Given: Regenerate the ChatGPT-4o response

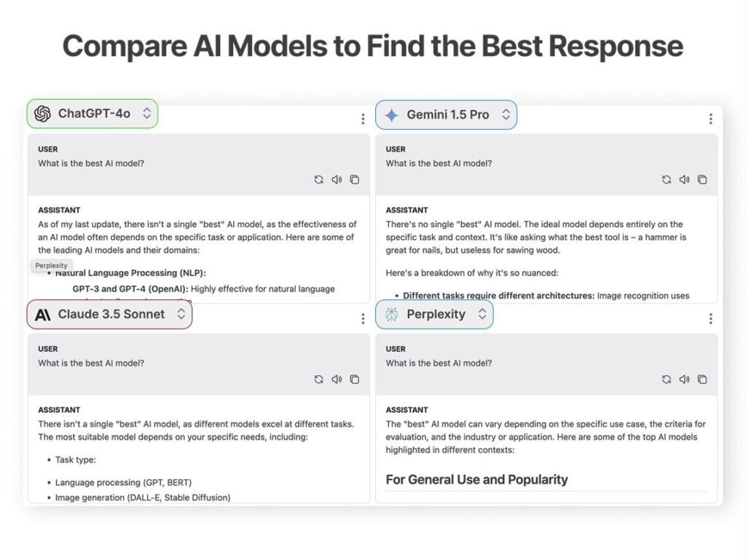Looking at the screenshot, I should [x=319, y=179].
